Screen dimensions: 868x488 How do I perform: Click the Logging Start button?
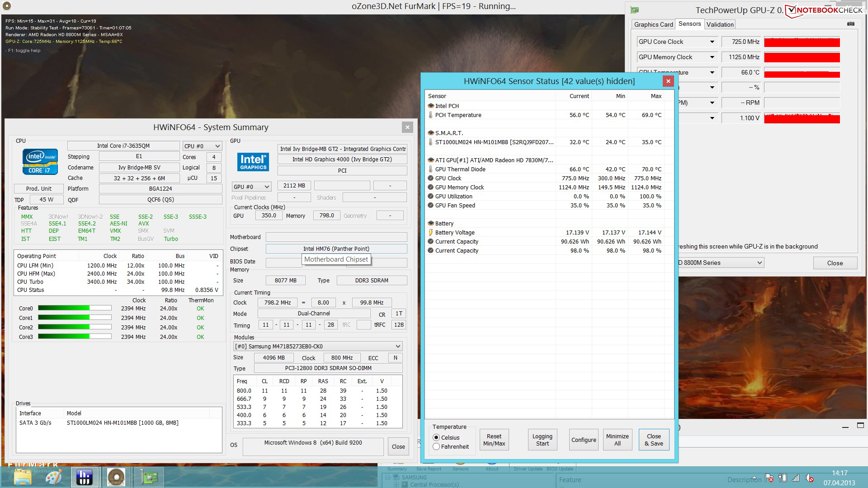(542, 440)
